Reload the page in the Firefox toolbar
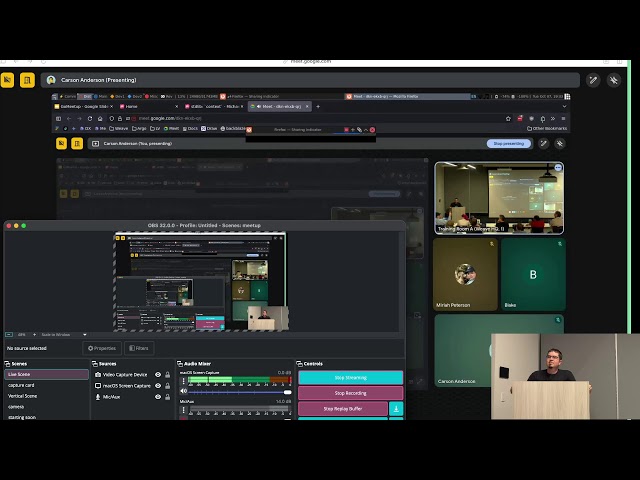 tap(90, 118)
